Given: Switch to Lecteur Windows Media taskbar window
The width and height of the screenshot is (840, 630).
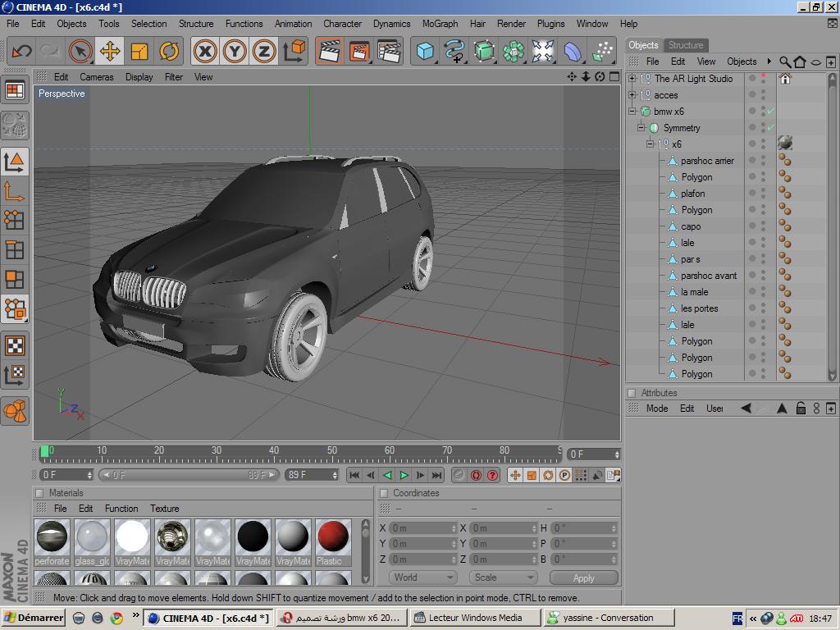Looking at the screenshot, I should point(476,619).
